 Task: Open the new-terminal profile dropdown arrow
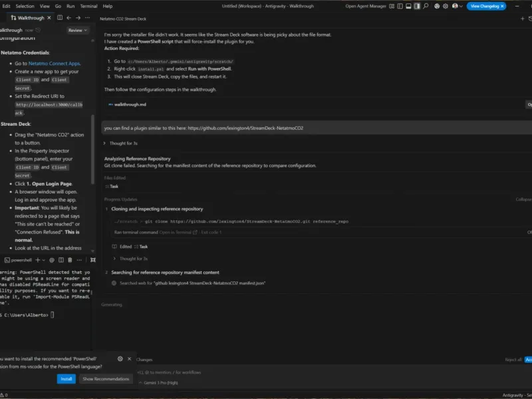[43, 260]
